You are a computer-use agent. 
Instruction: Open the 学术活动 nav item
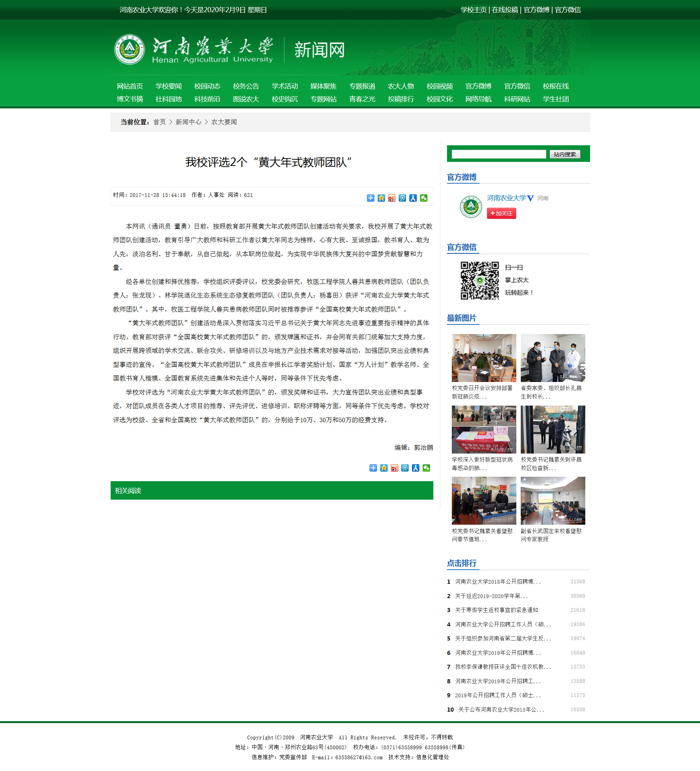[285, 86]
